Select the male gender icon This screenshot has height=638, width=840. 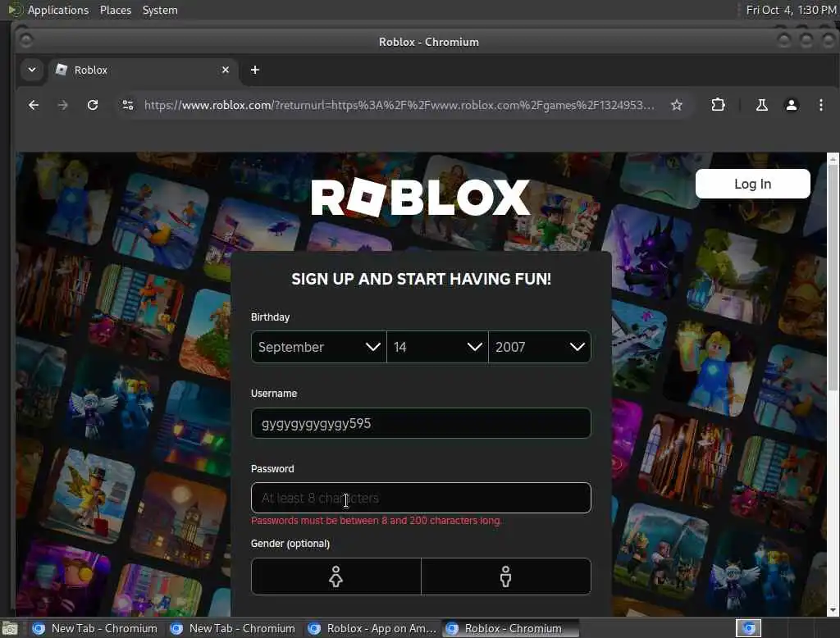click(505, 576)
